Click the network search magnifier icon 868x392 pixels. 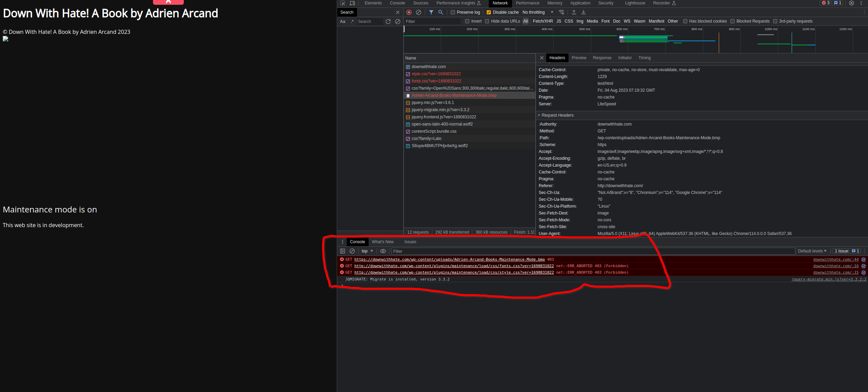[x=441, y=12]
